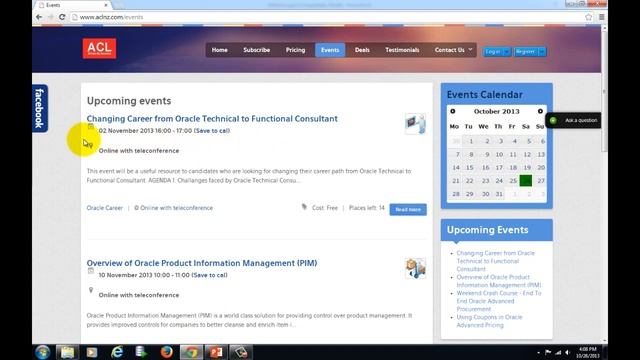640x360 pixels.
Task: Open Windows Start button
Action: [x=42, y=352]
